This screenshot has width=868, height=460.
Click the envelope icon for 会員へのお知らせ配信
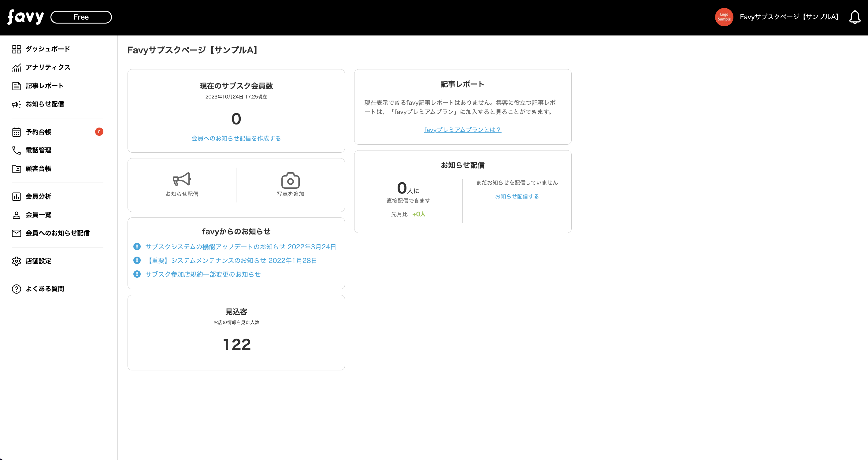pos(16,233)
